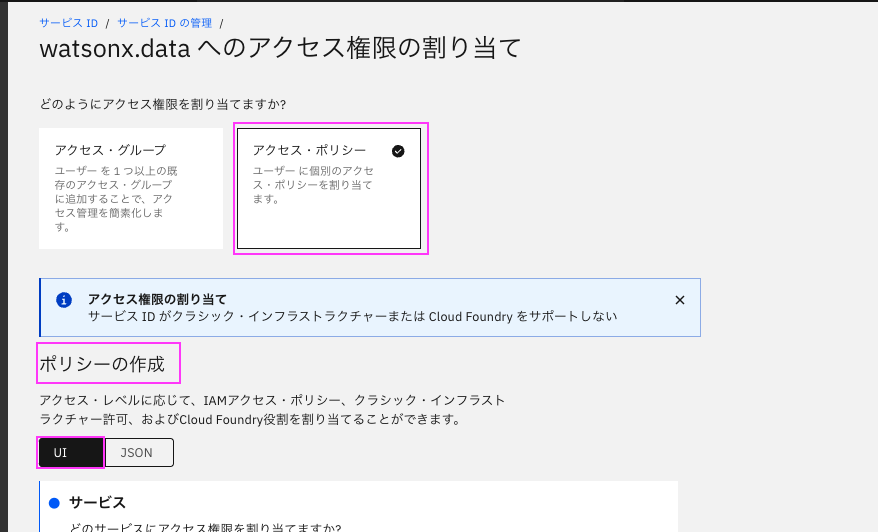Click the ポリシーの作成 heading
This screenshot has width=878, height=532.
coord(102,364)
